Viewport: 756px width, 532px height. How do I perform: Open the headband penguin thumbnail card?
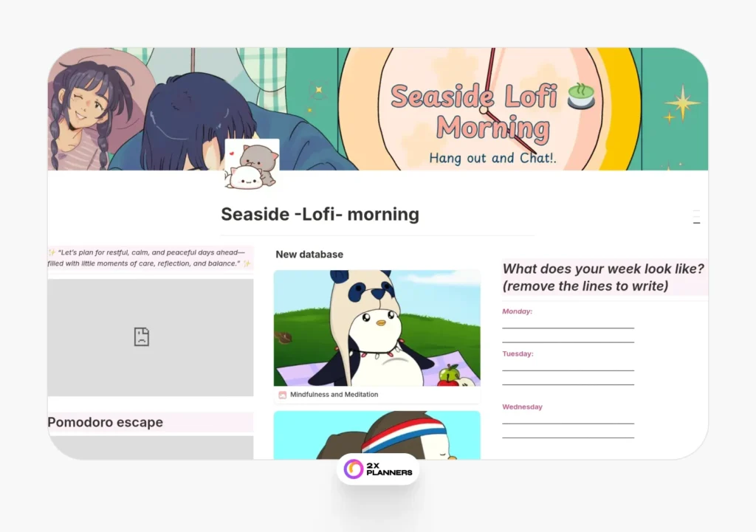(377, 435)
